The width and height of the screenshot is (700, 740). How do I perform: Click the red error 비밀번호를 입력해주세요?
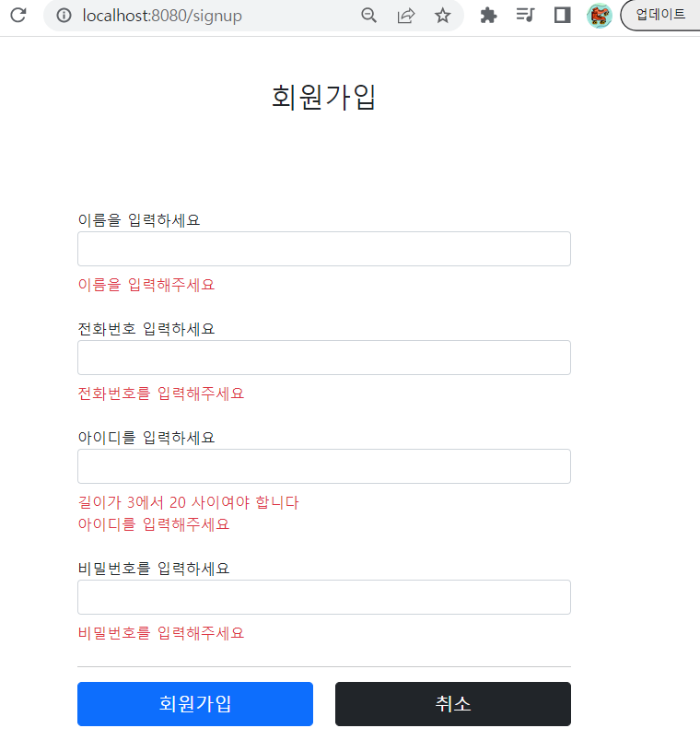(161, 633)
